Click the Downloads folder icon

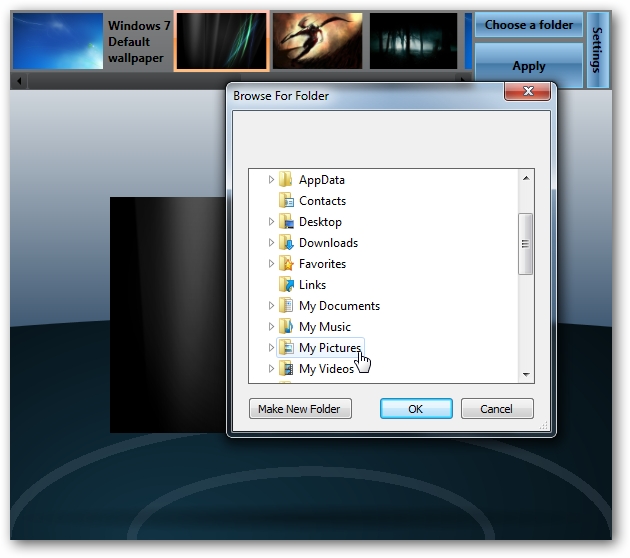pyautogui.click(x=286, y=242)
